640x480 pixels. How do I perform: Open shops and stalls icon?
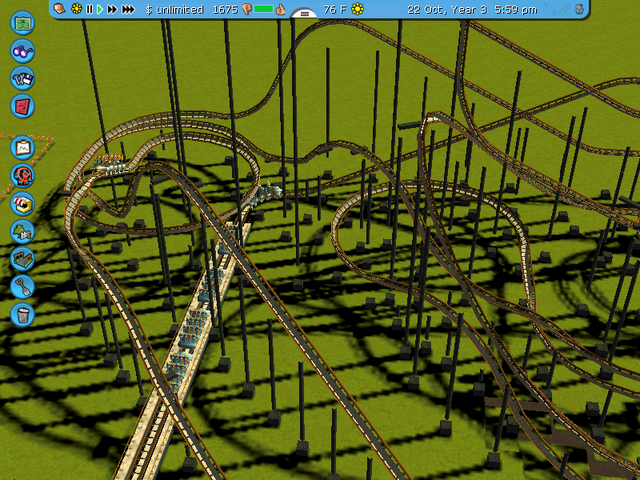22,203
